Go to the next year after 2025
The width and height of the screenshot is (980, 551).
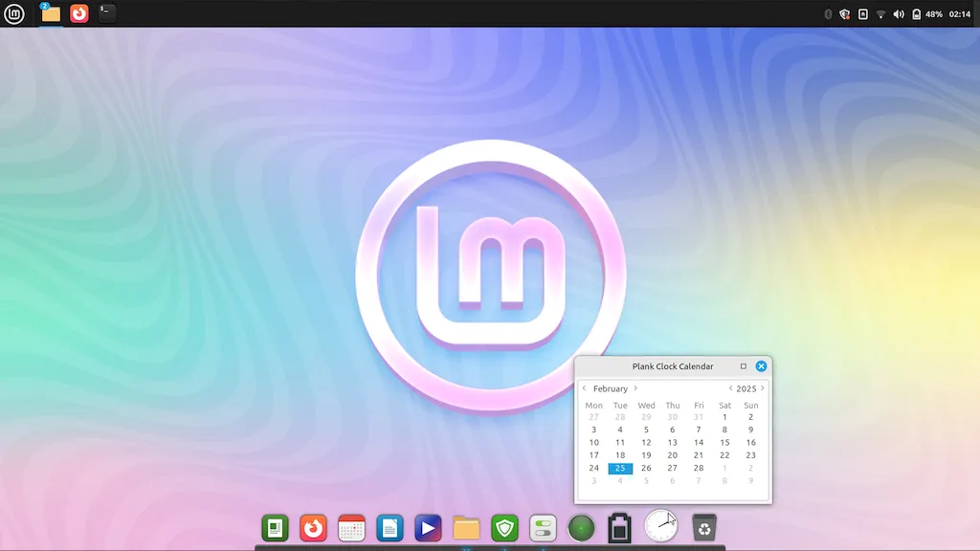[x=763, y=388]
